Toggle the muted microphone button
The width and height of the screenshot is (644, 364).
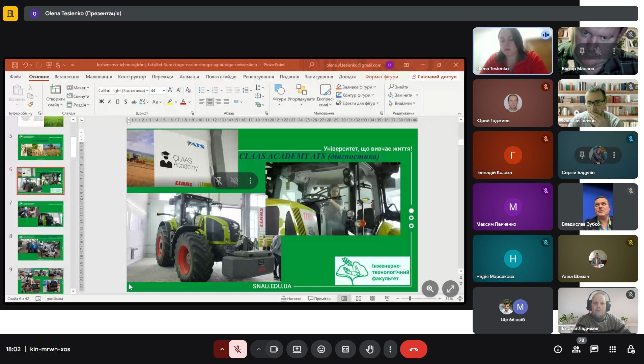pos(238,349)
